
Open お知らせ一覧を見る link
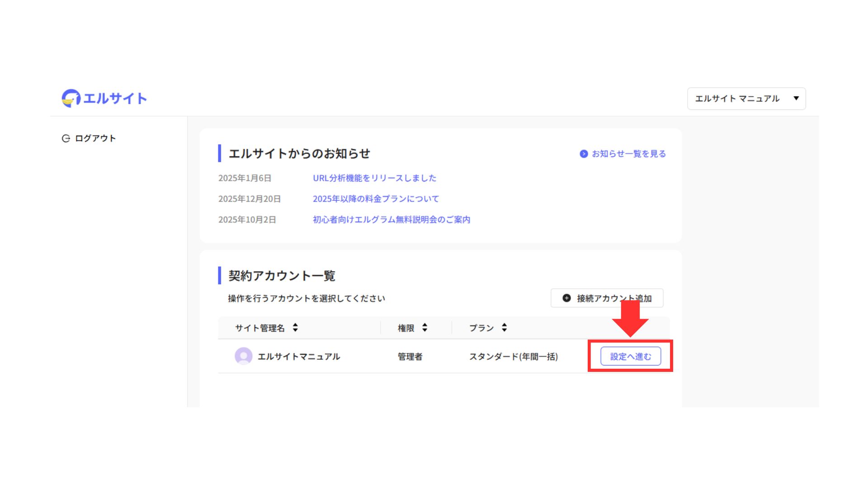(x=628, y=154)
